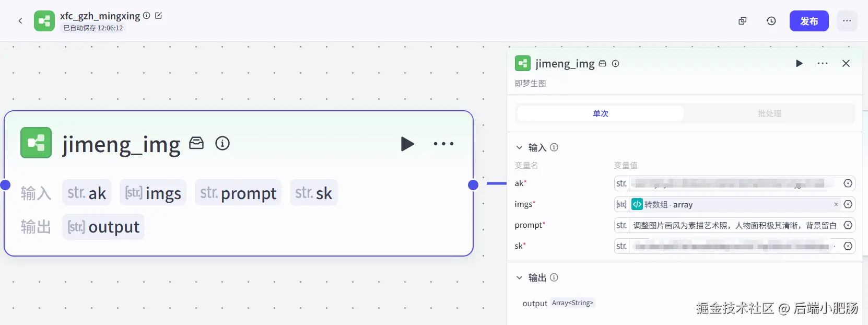Switch to the 单次 single-run tab

[x=601, y=113]
